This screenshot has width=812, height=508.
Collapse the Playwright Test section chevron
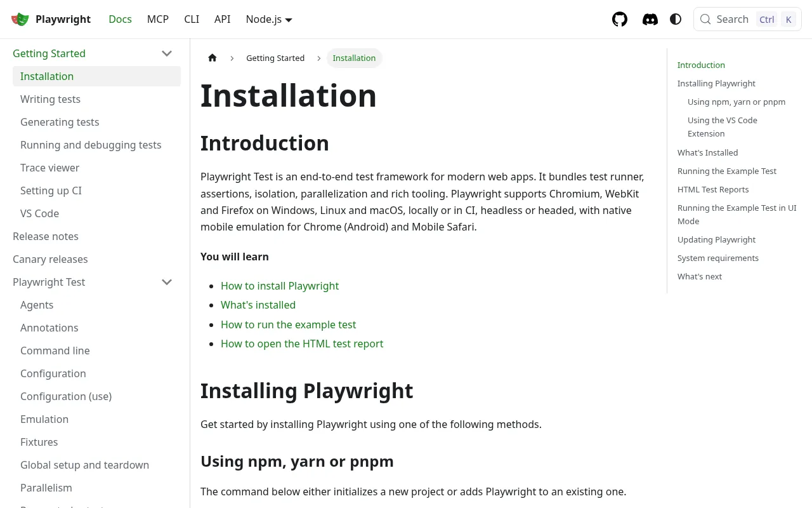167,282
